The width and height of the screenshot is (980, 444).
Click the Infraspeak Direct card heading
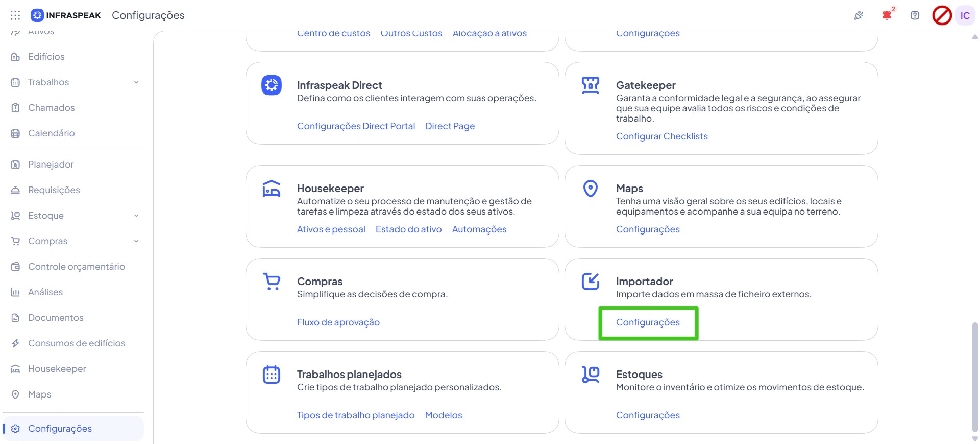[x=339, y=85]
